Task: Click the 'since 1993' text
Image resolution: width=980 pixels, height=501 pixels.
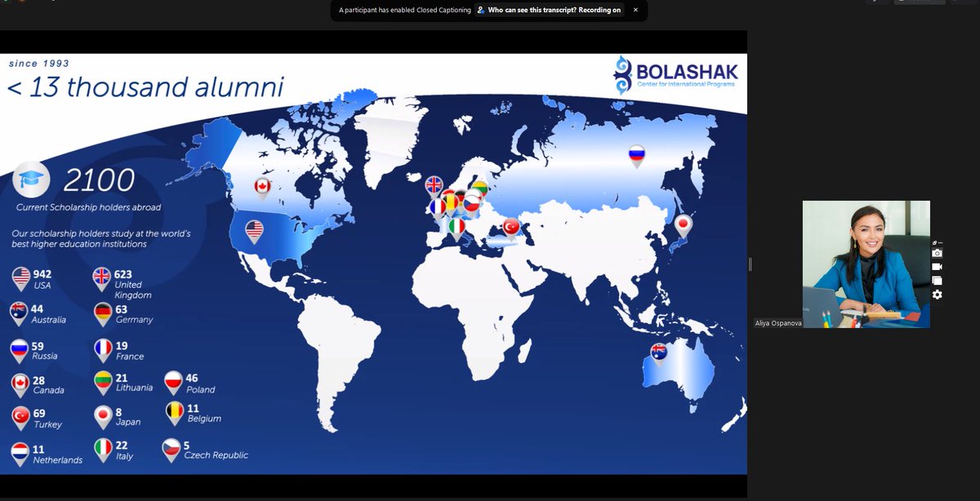Action: [39, 63]
